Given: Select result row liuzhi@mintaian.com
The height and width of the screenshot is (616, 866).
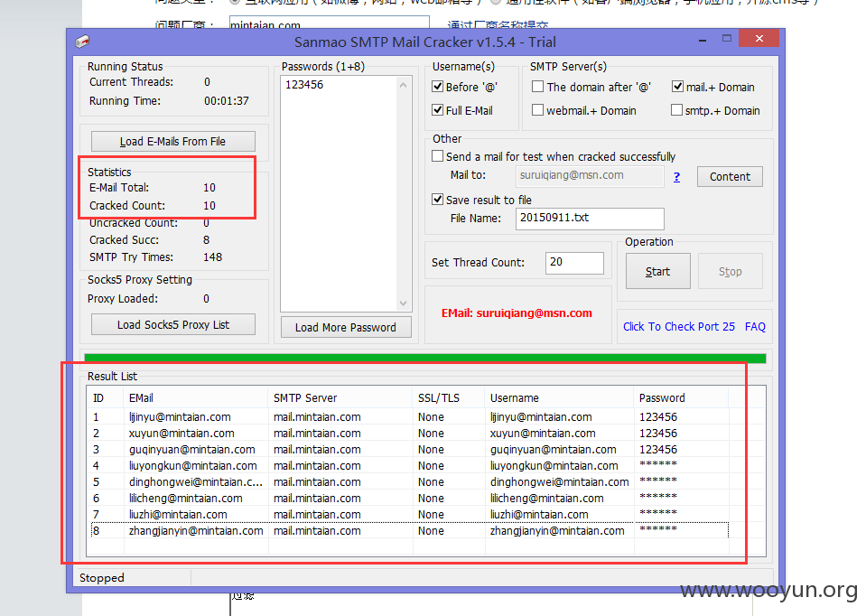Looking at the screenshot, I should pyautogui.click(x=408, y=514).
